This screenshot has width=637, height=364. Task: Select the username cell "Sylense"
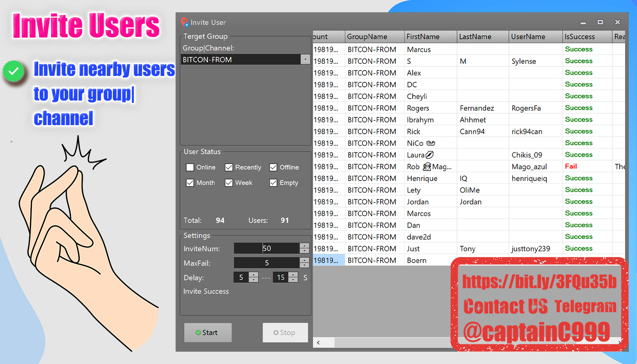(536, 61)
